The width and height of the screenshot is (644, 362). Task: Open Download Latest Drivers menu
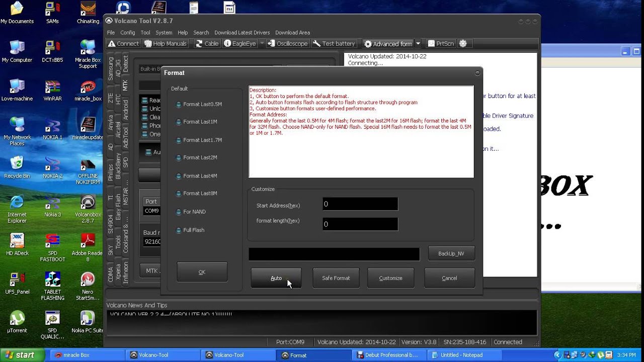pyautogui.click(x=242, y=33)
